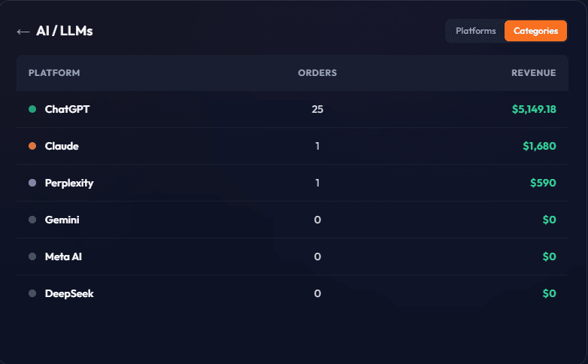Click the lavender dot next to Perplexity
588x364 pixels.
pyautogui.click(x=32, y=183)
